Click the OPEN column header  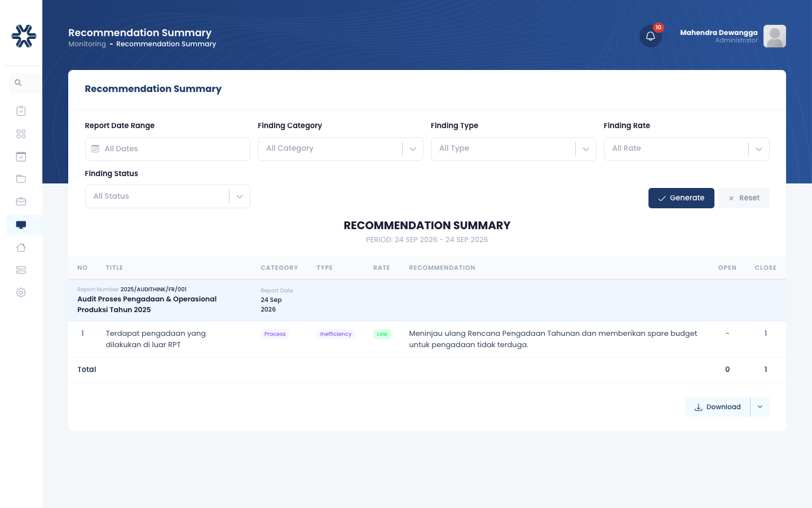click(x=727, y=268)
